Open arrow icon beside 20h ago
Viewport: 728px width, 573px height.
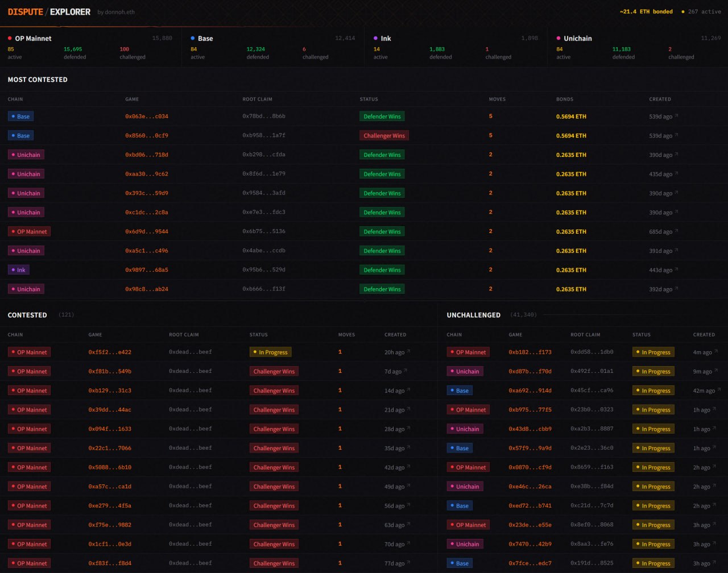point(408,352)
